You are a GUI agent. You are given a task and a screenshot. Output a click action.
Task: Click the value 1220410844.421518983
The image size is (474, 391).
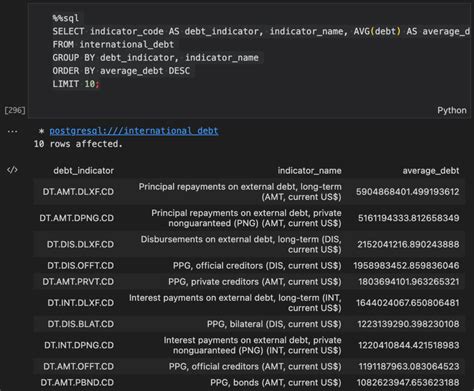coord(409,345)
